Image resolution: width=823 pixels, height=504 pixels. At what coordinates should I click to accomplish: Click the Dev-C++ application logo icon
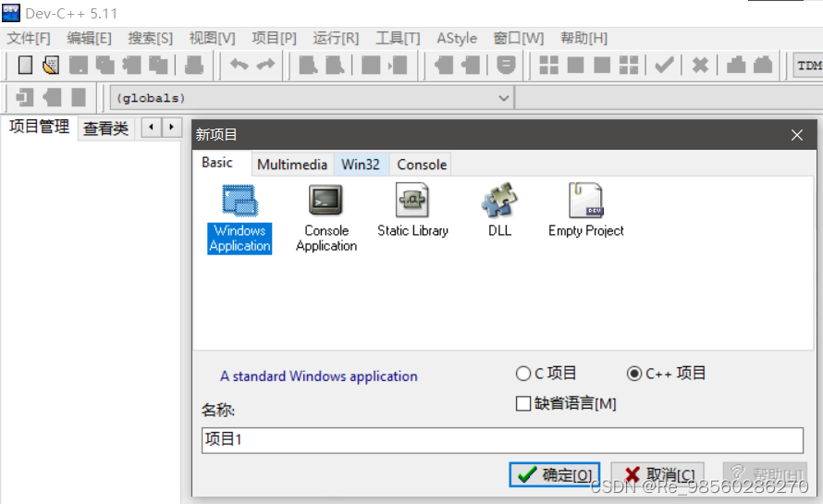pyautogui.click(x=10, y=13)
